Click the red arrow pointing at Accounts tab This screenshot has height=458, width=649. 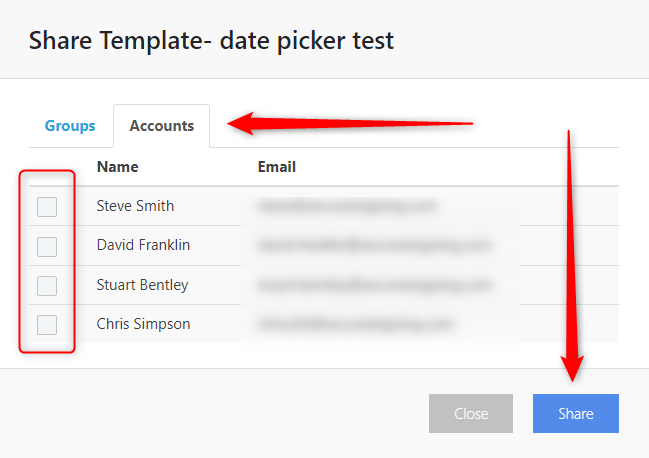tap(350, 125)
